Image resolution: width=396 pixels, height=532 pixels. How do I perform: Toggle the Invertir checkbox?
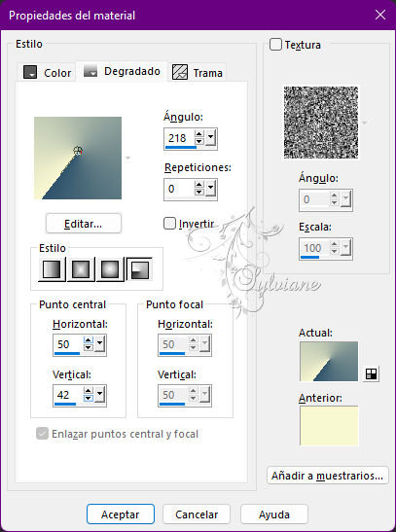point(169,224)
